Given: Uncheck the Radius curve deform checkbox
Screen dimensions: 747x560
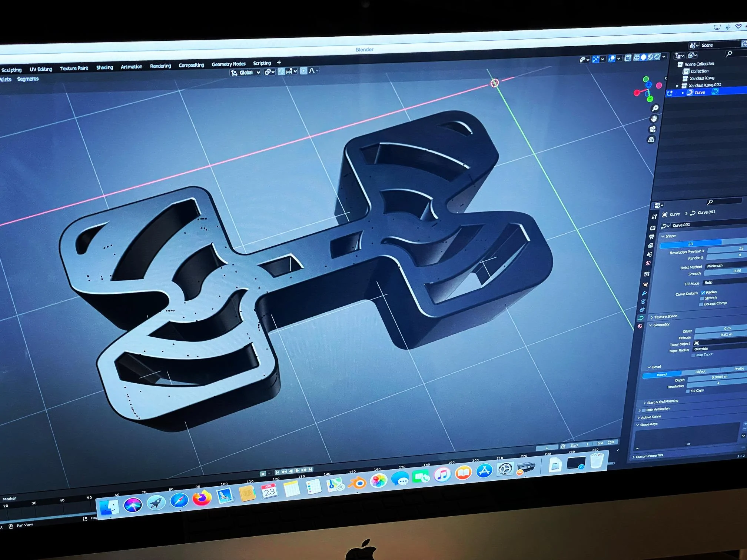Looking at the screenshot, I should click(x=703, y=293).
